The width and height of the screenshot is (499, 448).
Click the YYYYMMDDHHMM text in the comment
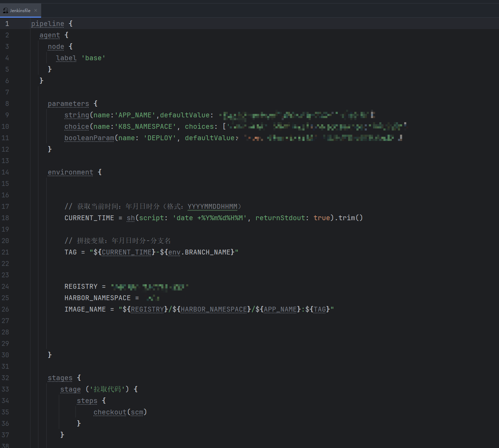coord(212,206)
